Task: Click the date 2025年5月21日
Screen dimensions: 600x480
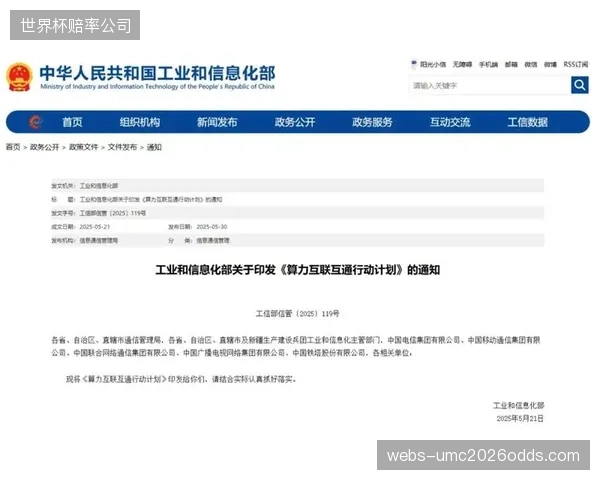Action: [520, 419]
